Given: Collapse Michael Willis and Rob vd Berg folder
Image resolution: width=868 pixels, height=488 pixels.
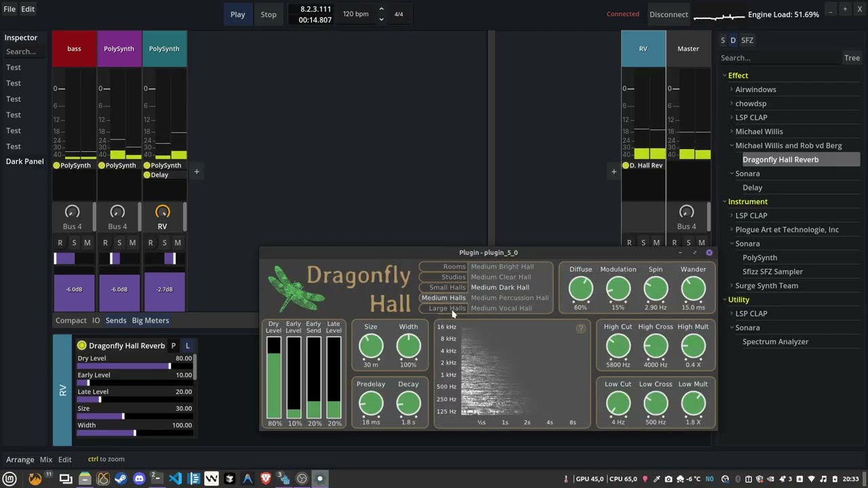Looking at the screenshot, I should coord(732,146).
